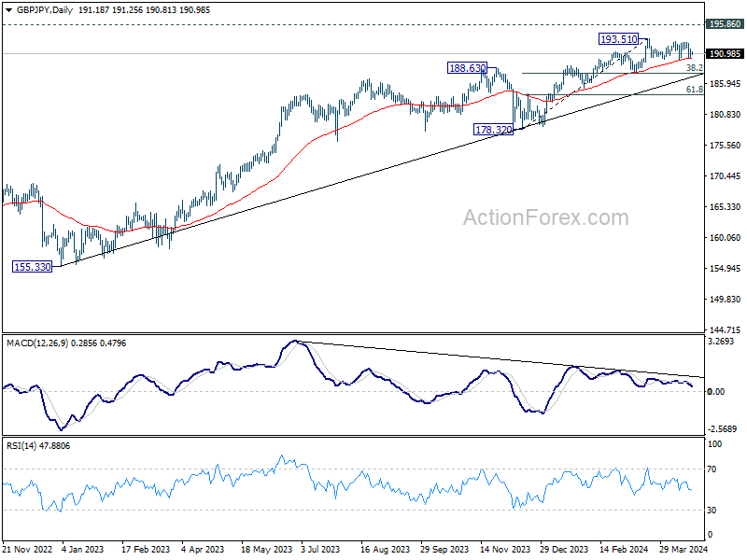Select the 180.830 price axis value
This screenshot has width=747, height=560.
[726, 114]
